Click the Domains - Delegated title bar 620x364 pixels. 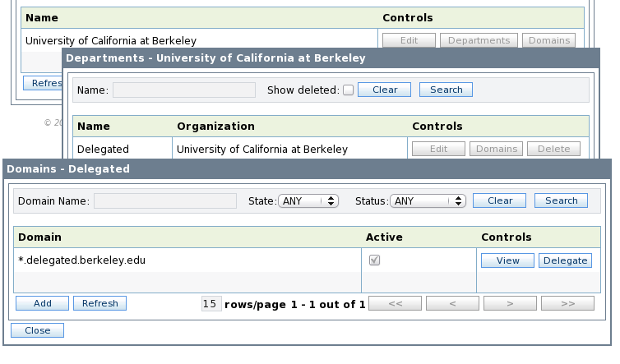[308, 168]
